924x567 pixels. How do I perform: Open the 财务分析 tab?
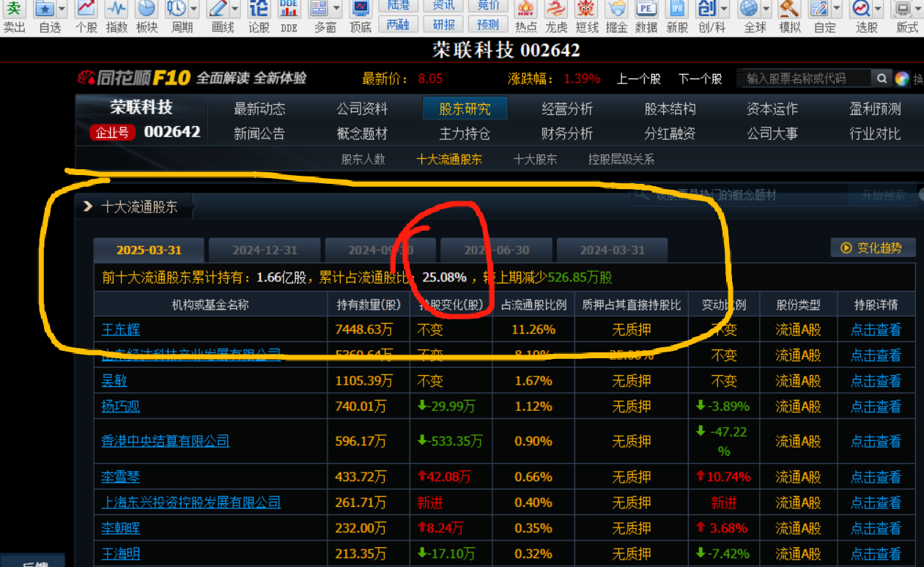pos(567,133)
